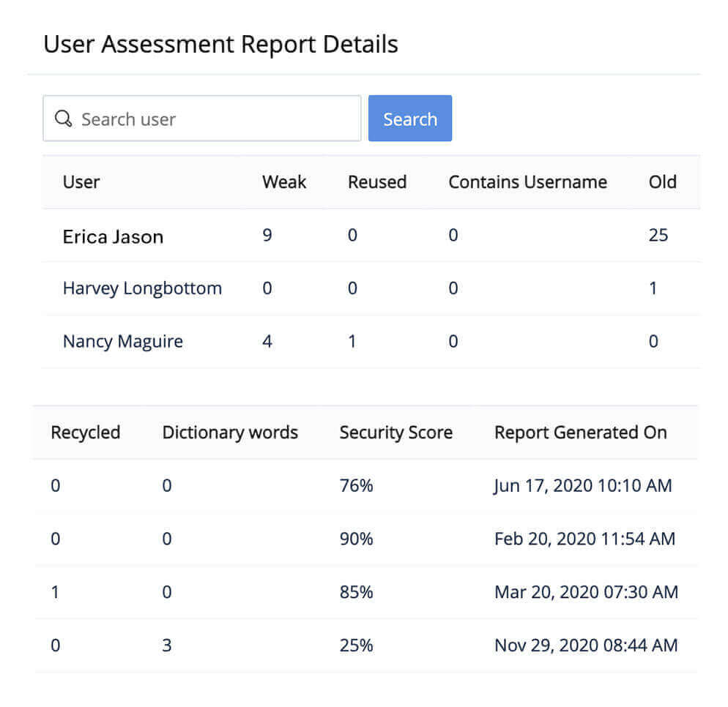Sort by the User column header
Image resolution: width=728 pixels, height=707 pixels.
coord(81,182)
